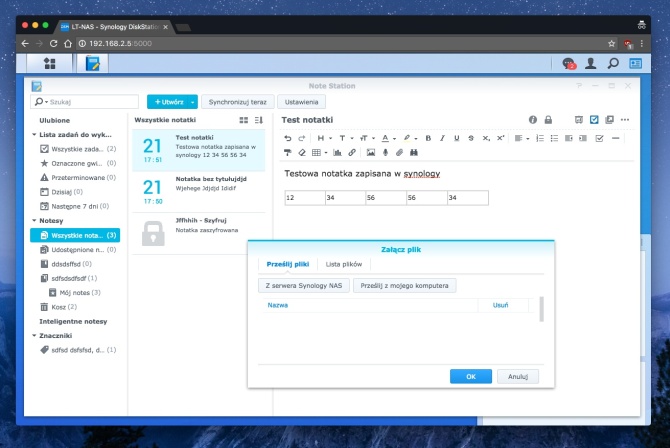
Task: Click the Bold formatting icon
Action: (x=428, y=138)
